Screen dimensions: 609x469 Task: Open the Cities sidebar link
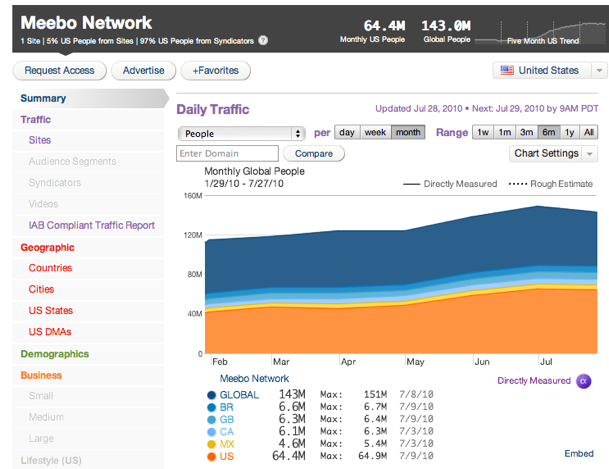41,289
